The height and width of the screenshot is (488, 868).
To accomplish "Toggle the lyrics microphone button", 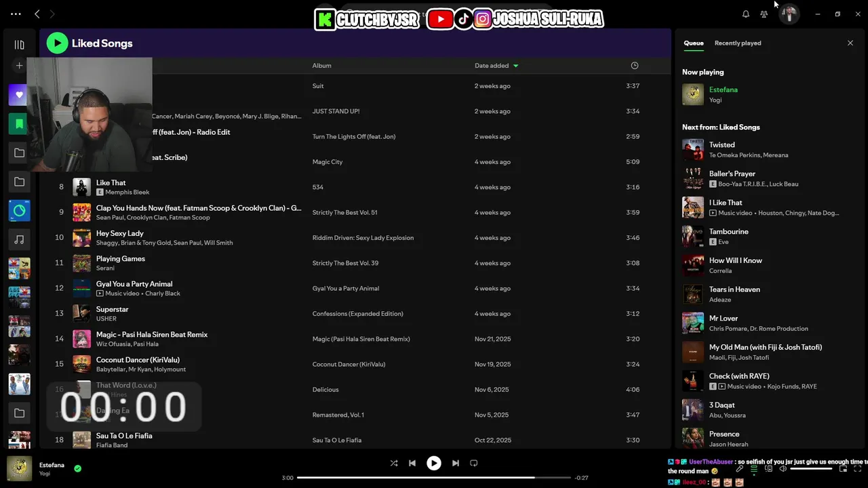I will coord(739,469).
